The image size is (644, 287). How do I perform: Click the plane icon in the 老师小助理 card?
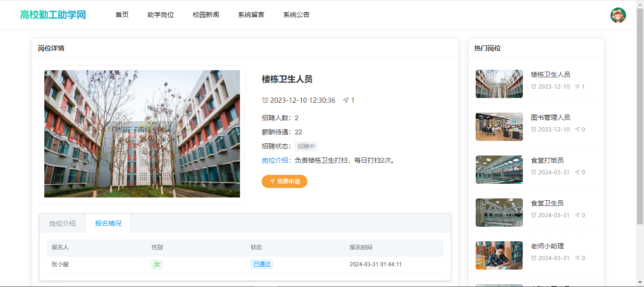coord(577,258)
